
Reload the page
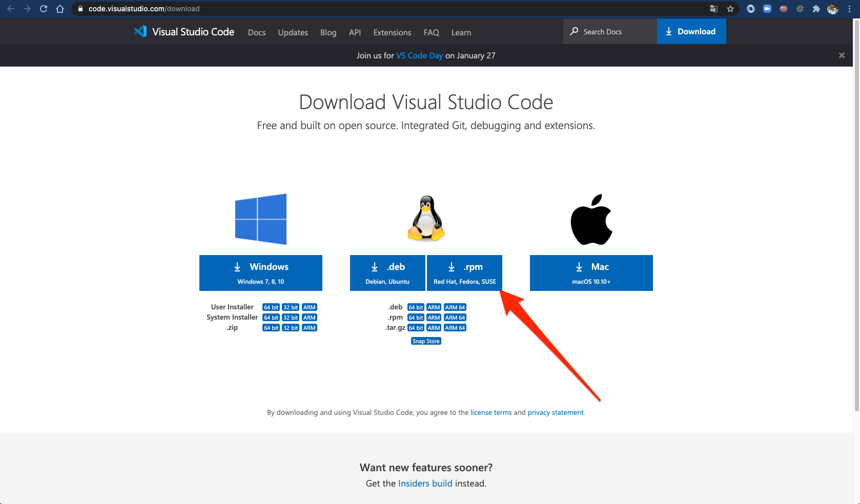coord(43,8)
